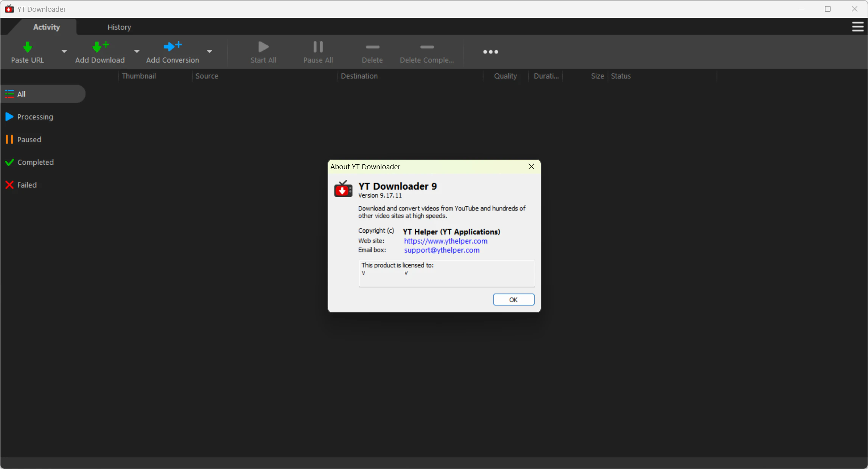Open the three-dot more options button
This screenshot has width=868, height=469.
click(x=490, y=52)
